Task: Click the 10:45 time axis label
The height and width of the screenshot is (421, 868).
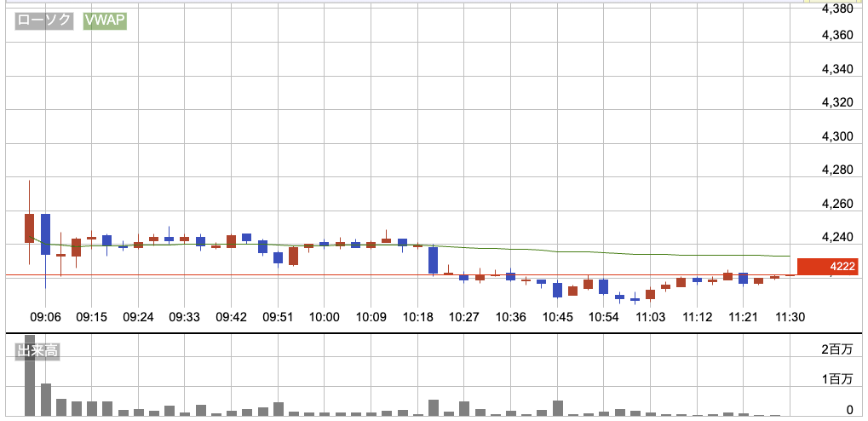Action: (557, 317)
